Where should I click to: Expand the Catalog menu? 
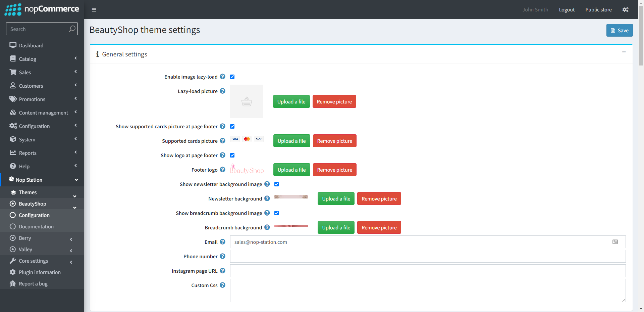[42, 59]
